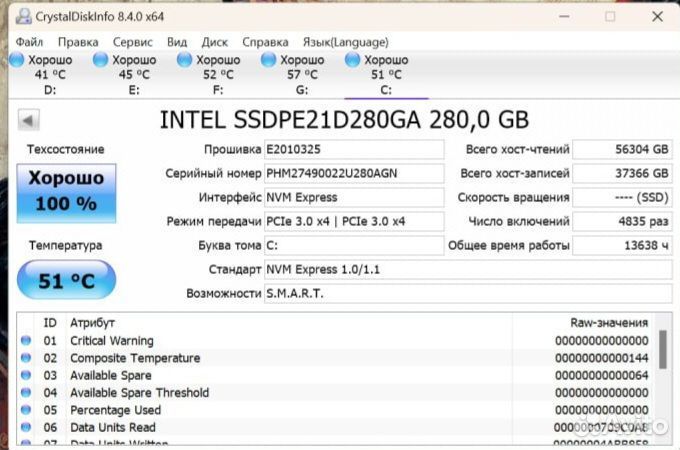This screenshot has height=450, width=680.
Task: Click the CrystalDiskInfo title bar icon
Action: (23, 16)
